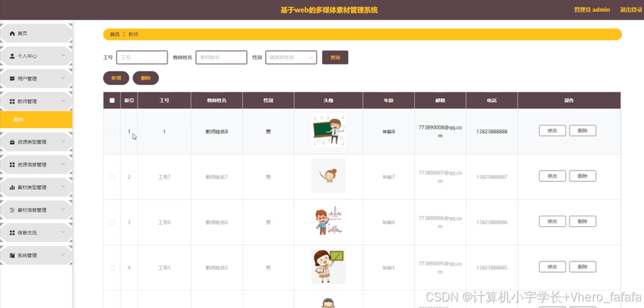Check the checkbox for row 工号7

[112, 177]
